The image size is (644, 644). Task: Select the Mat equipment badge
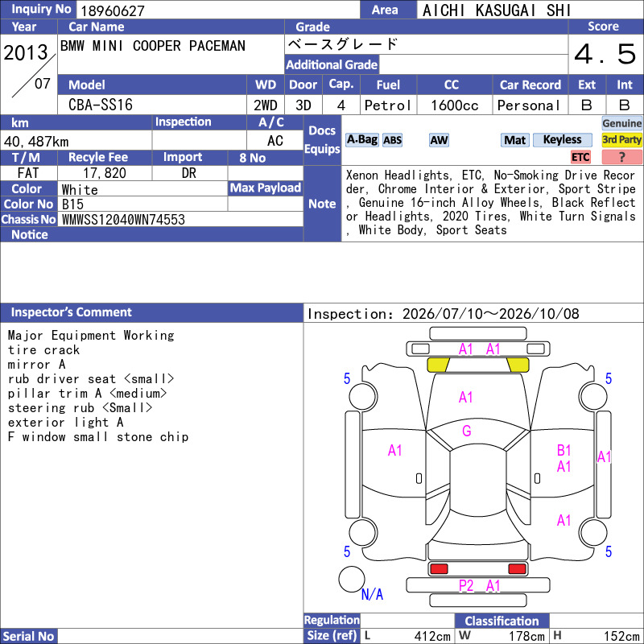[x=514, y=140]
